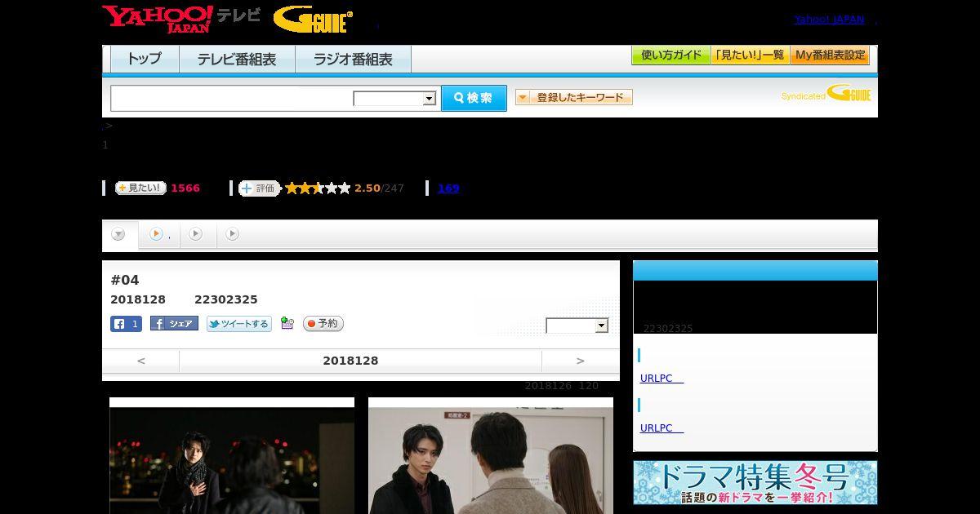Open the second URLPC link in sidebar
Image resolution: width=980 pixels, height=514 pixels.
tap(661, 428)
